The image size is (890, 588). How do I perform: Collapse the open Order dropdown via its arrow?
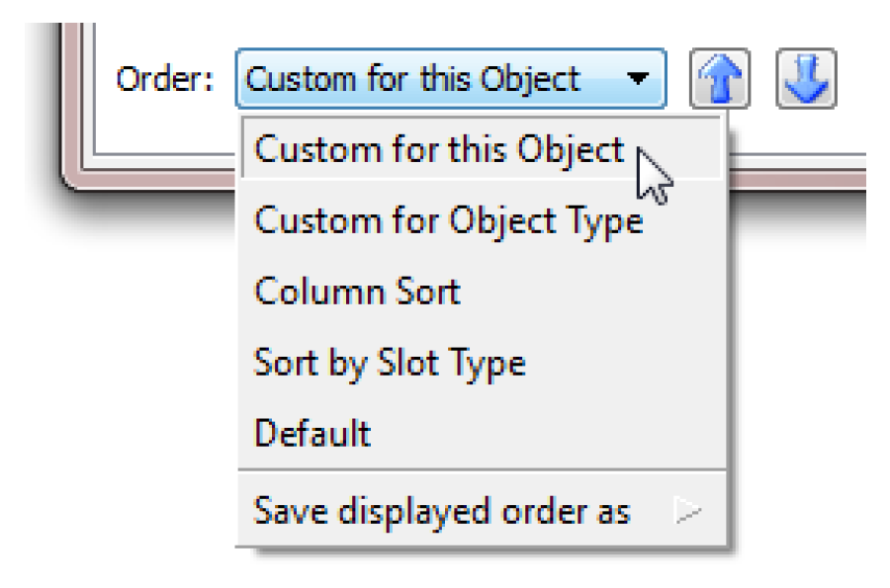(641, 78)
